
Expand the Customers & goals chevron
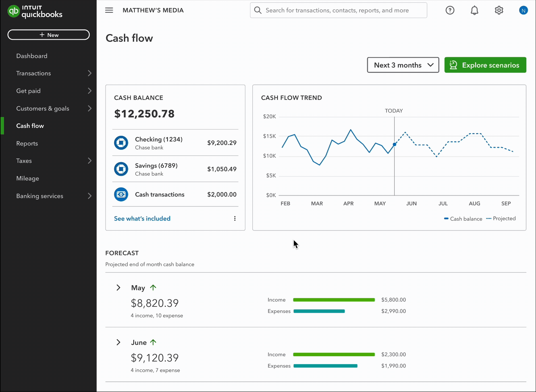click(90, 109)
